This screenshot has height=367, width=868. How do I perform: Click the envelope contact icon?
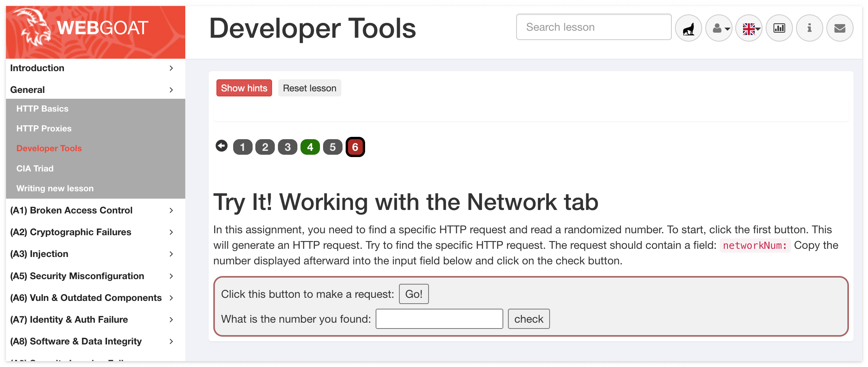tap(840, 28)
